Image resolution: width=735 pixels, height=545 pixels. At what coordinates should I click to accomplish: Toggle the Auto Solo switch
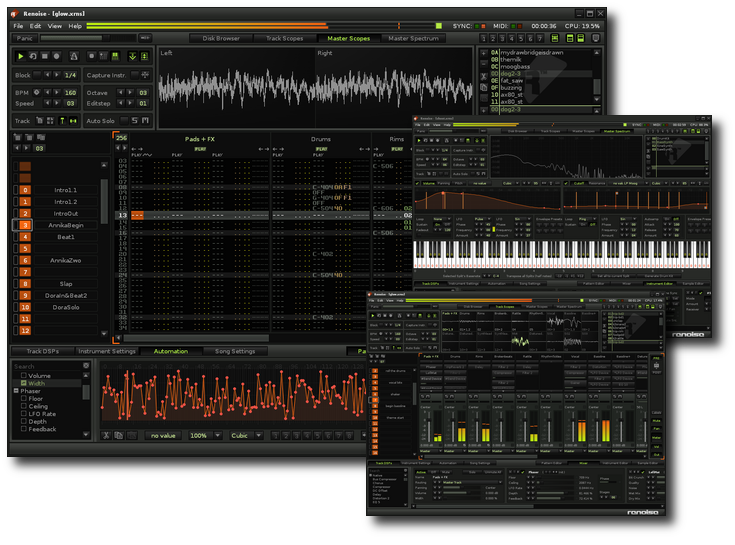pyautogui.click(x=124, y=121)
